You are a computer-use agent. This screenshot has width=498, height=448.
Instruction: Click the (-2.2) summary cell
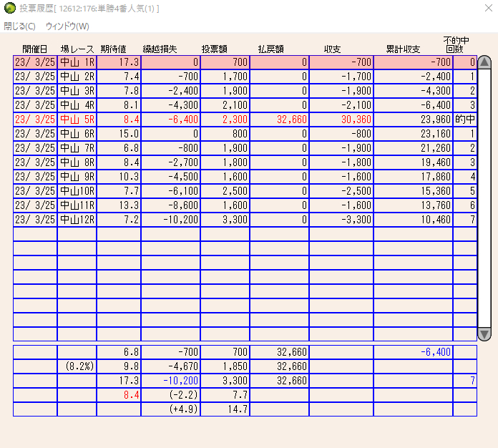170,395
